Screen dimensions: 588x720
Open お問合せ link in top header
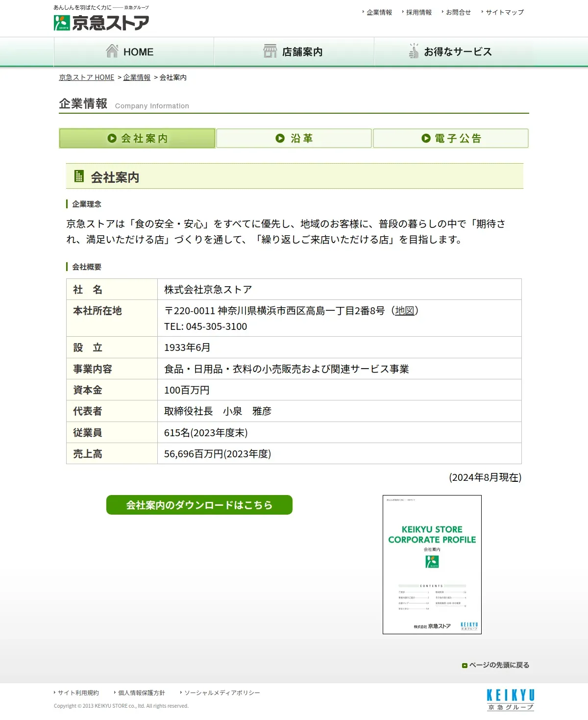[458, 12]
